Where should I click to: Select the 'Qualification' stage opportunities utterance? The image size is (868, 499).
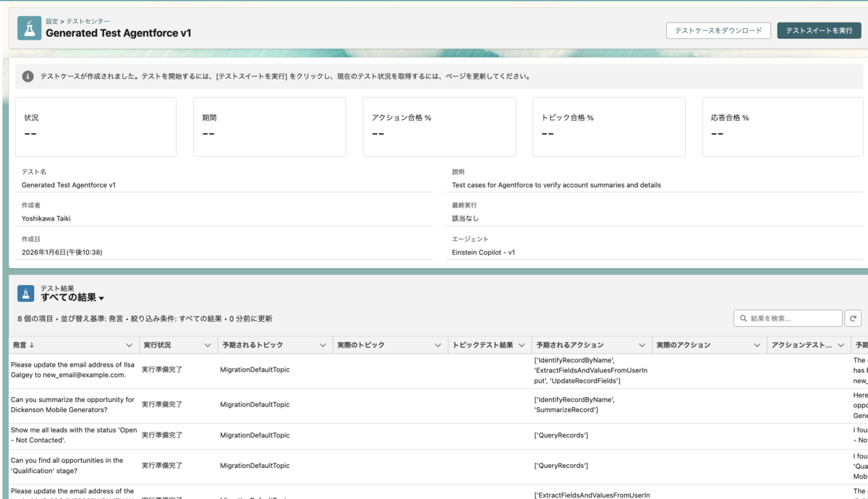67,465
